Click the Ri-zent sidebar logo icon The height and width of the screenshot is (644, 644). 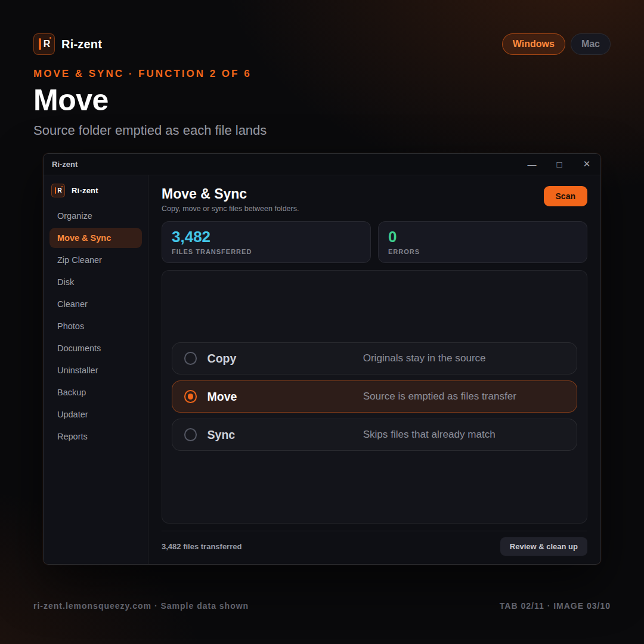point(58,191)
